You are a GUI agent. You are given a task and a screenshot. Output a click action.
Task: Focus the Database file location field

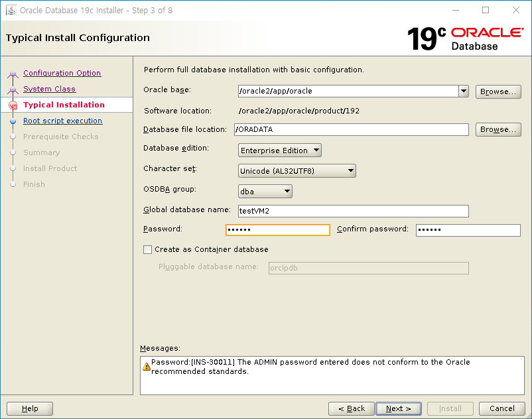pos(352,129)
